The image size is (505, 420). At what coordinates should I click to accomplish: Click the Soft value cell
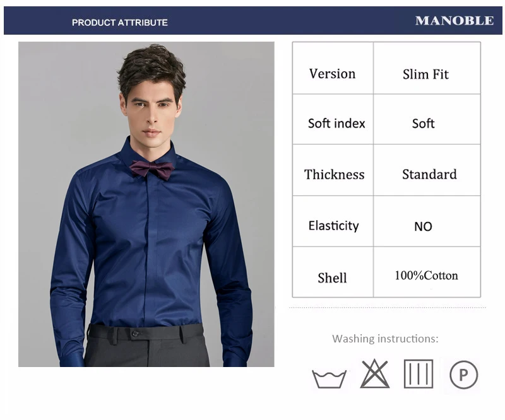(427, 119)
